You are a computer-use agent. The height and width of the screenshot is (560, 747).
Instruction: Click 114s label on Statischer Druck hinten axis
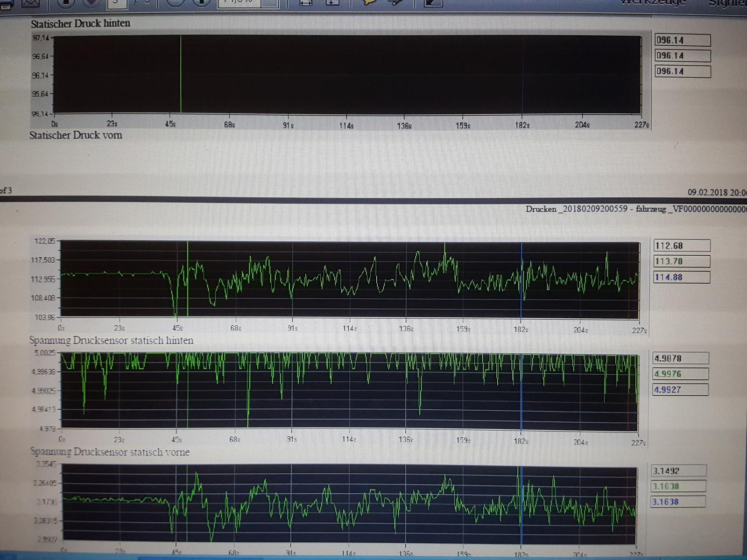click(x=346, y=126)
